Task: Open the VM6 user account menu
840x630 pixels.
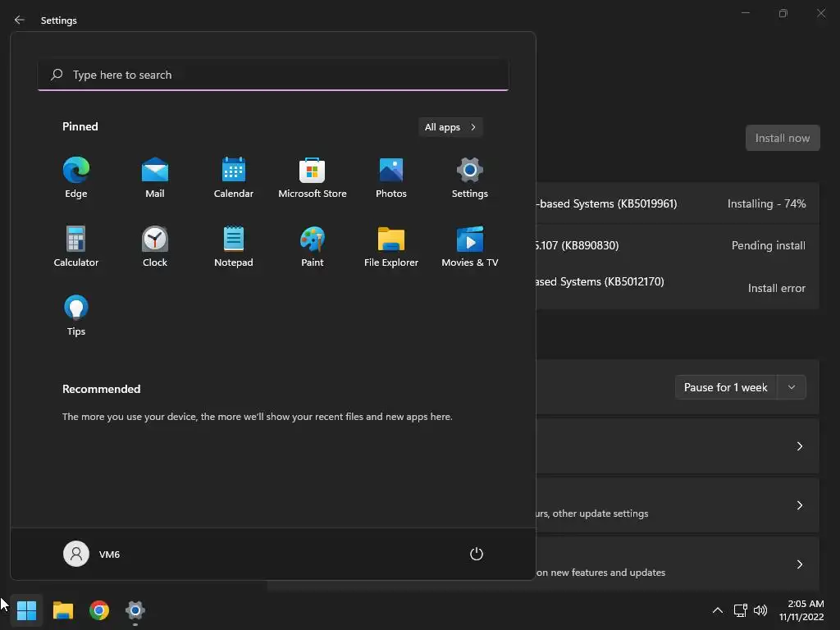Action: pos(92,554)
